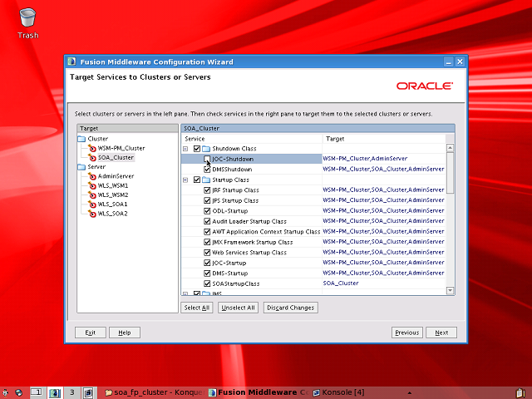Click the Select All button

click(197, 308)
